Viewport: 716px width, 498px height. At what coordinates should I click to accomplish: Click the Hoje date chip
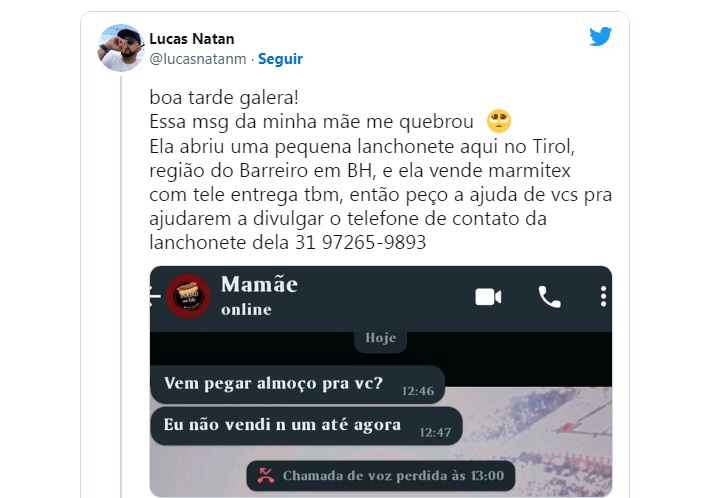click(x=380, y=339)
